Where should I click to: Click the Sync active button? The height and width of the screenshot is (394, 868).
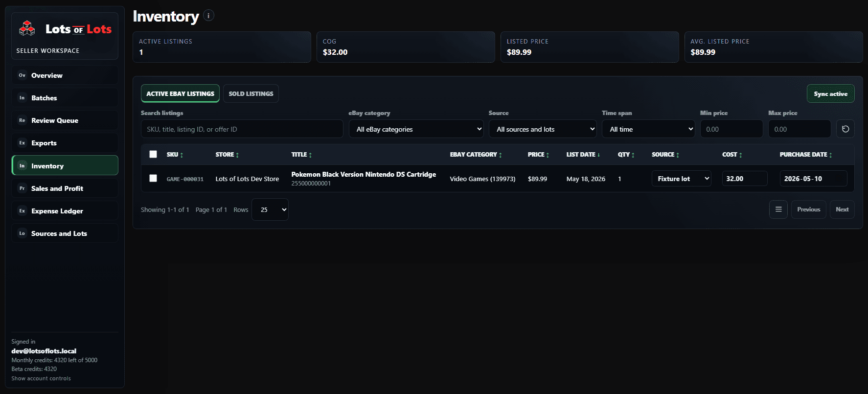pyautogui.click(x=830, y=93)
